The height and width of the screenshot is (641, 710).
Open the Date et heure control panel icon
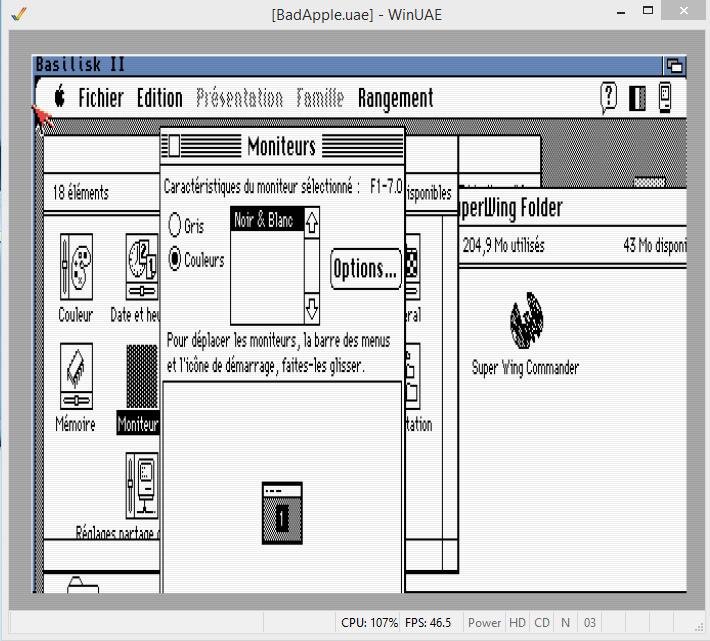(142, 266)
